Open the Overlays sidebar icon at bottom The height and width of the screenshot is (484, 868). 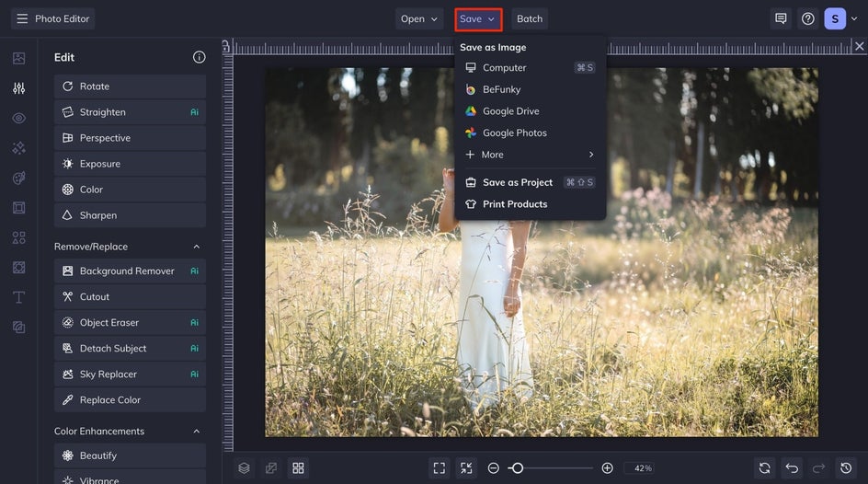(x=18, y=328)
